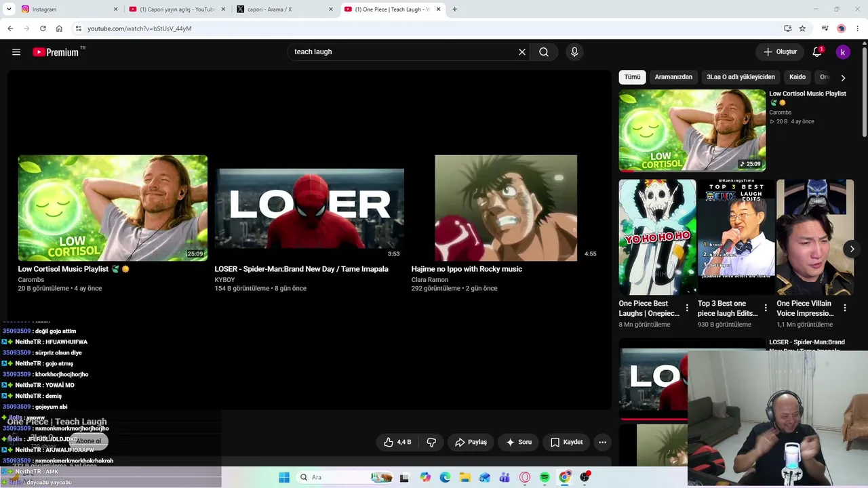The image size is (868, 488).
Task: Open Windows Start menu
Action: 284,477
